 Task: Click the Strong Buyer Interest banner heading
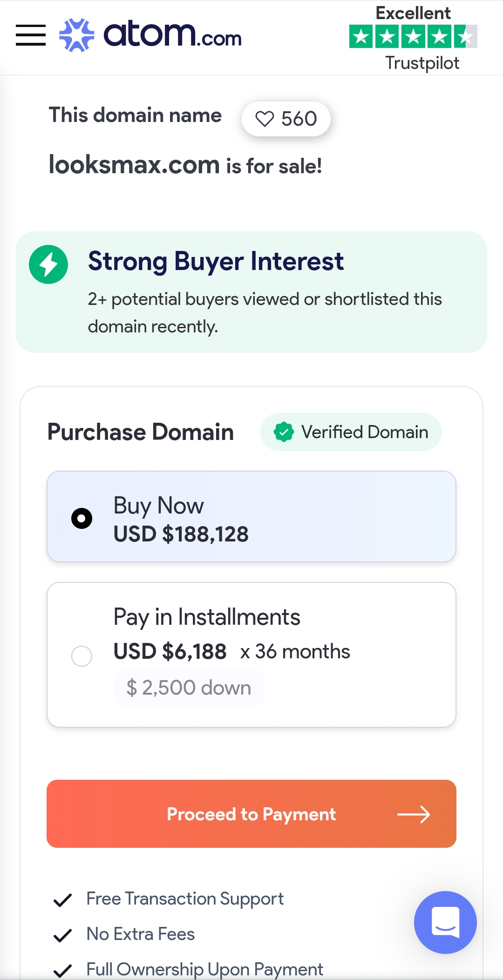(x=216, y=261)
